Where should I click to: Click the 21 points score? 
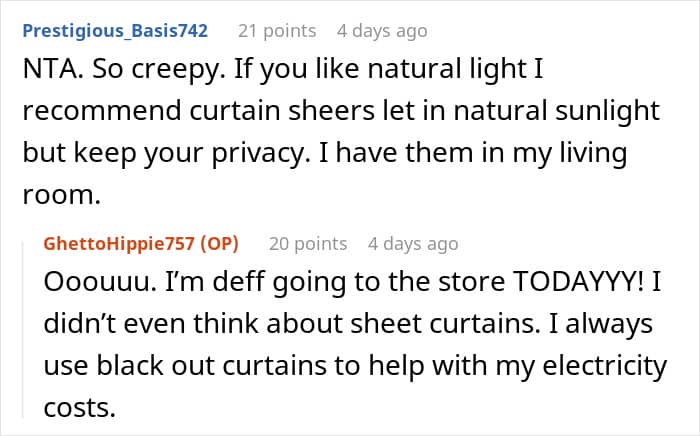pyautogui.click(x=277, y=31)
